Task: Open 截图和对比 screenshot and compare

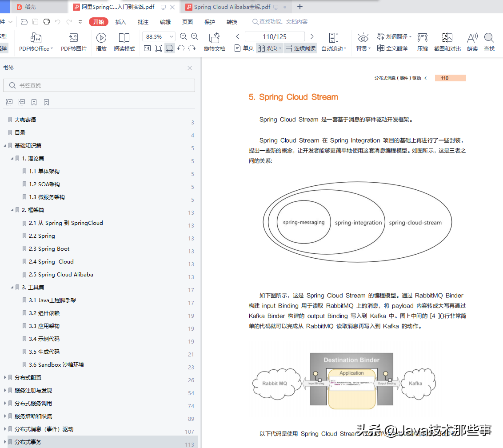Action: (x=447, y=42)
